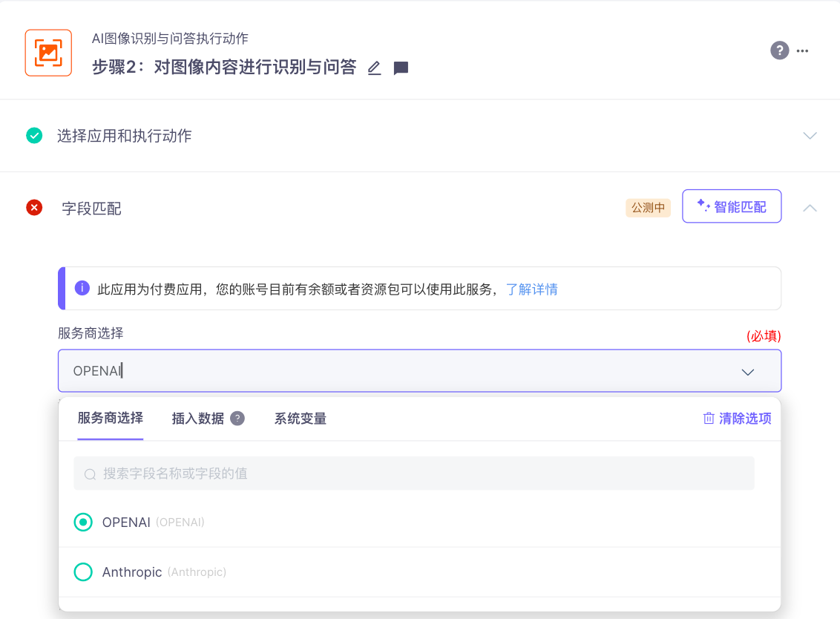Open help via the question mark circle
The width and height of the screenshot is (840, 619).
point(779,50)
